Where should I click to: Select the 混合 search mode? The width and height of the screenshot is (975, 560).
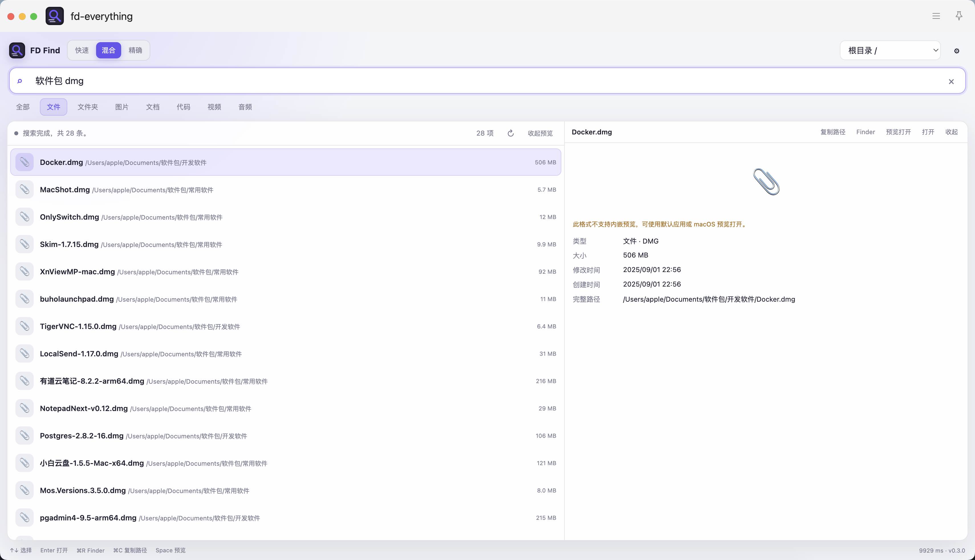[109, 50]
